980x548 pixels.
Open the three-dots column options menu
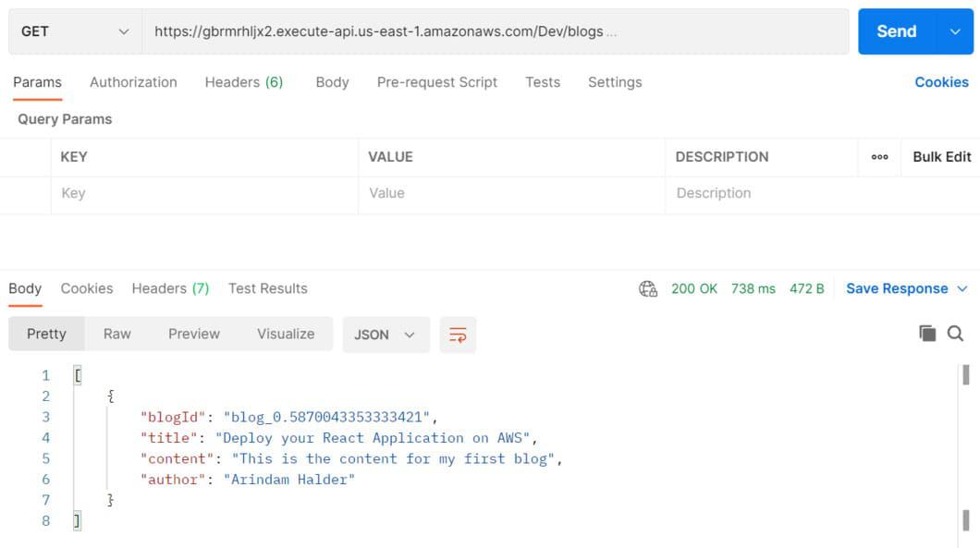point(879,157)
